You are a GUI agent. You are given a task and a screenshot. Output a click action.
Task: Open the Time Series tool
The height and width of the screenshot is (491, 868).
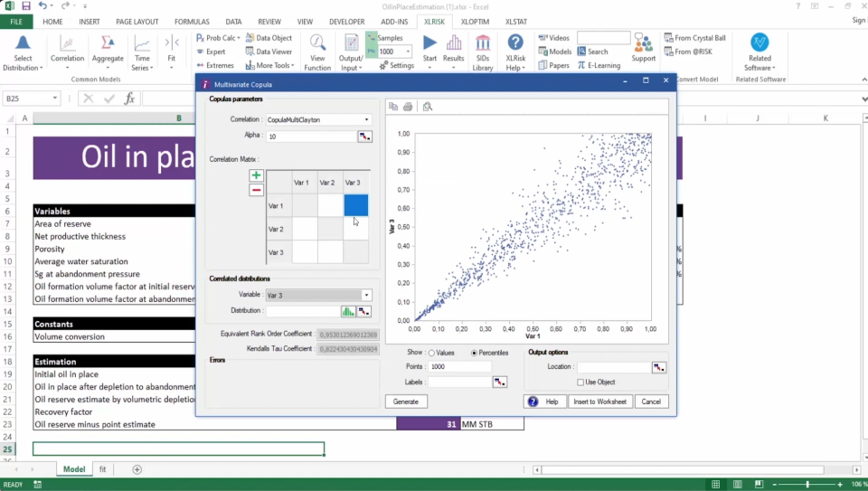click(x=142, y=53)
